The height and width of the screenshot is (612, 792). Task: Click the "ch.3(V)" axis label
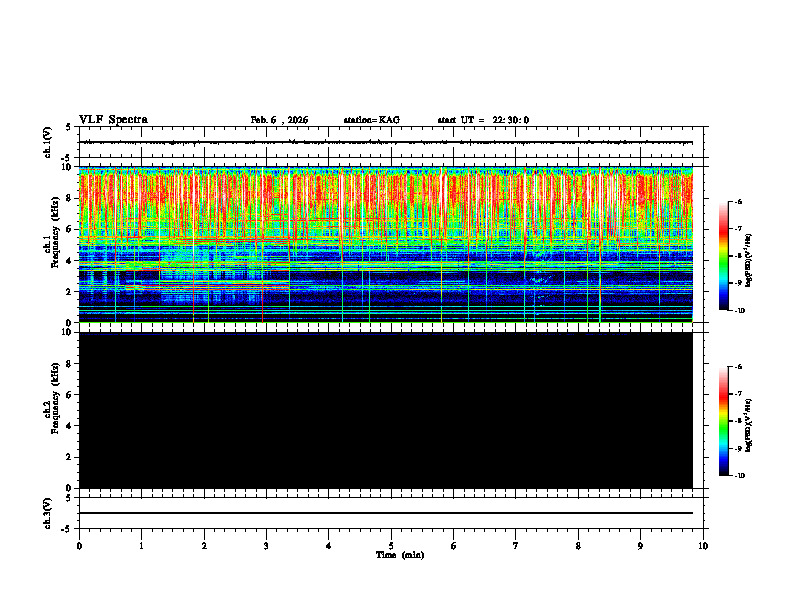pyautogui.click(x=47, y=513)
